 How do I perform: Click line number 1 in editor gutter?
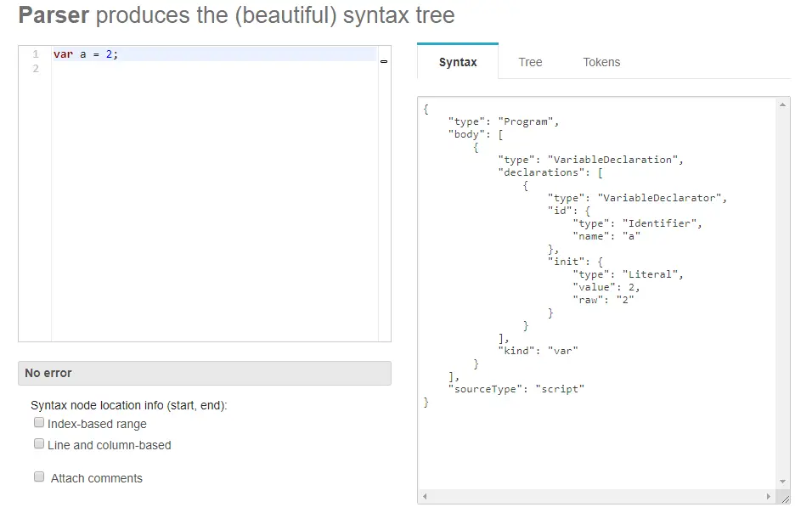point(36,54)
